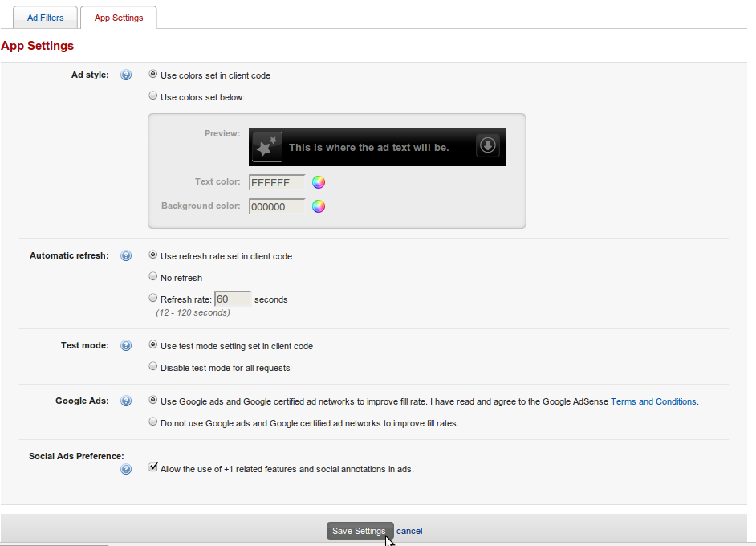Uncheck 'Allow the use of +1 related features'

[153, 467]
